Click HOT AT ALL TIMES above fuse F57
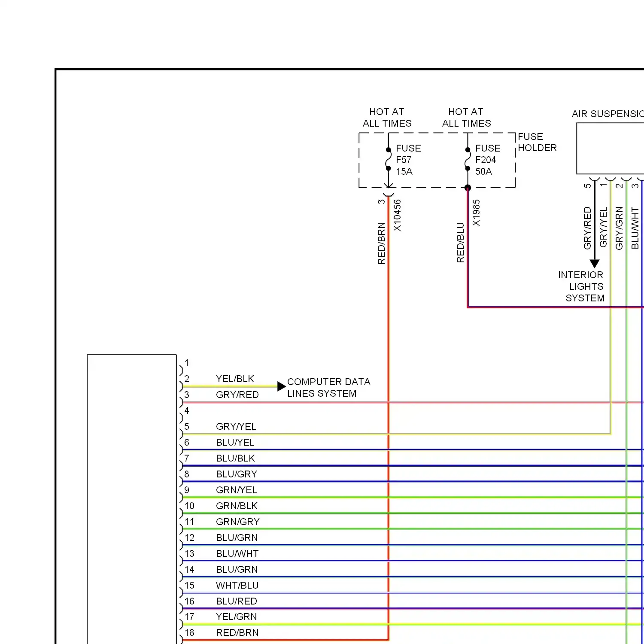Screen dimensions: 644x644 click(x=387, y=118)
